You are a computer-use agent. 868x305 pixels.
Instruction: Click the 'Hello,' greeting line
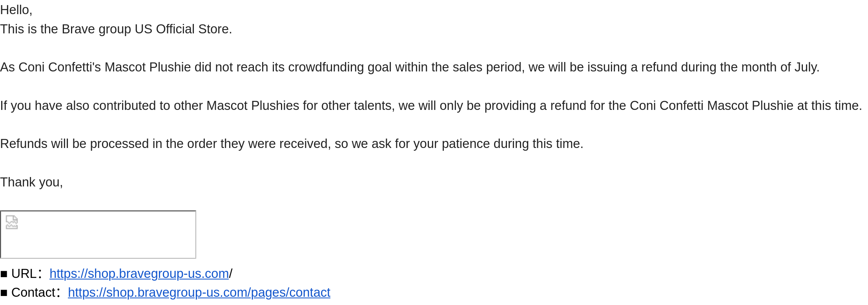16,10
